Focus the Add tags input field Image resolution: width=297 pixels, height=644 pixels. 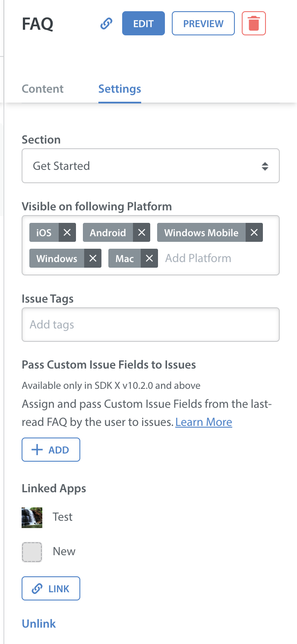[x=151, y=325]
